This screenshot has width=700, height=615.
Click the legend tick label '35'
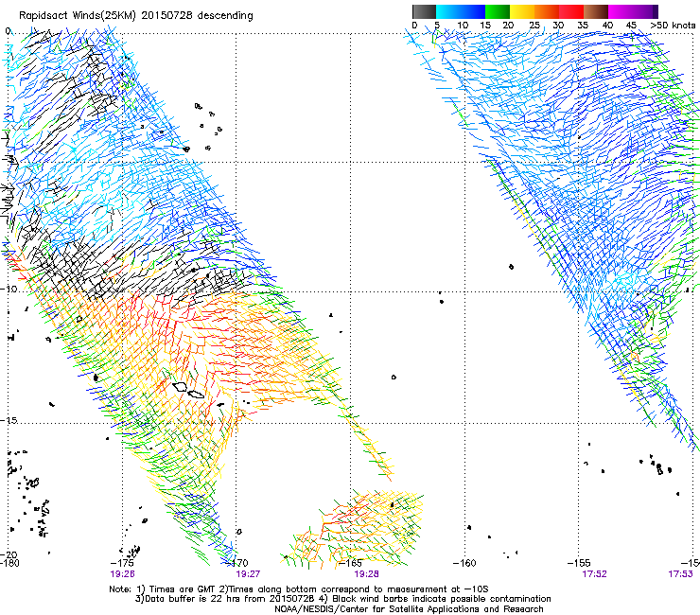click(x=583, y=26)
